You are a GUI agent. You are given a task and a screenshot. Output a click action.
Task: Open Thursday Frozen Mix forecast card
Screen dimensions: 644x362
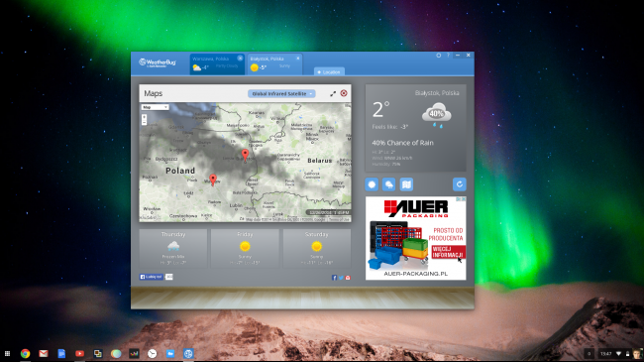tap(173, 248)
